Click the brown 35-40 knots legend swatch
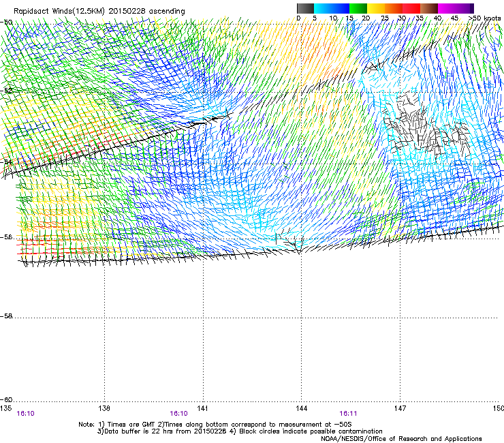The height and width of the screenshot is (443, 504). (429, 8)
